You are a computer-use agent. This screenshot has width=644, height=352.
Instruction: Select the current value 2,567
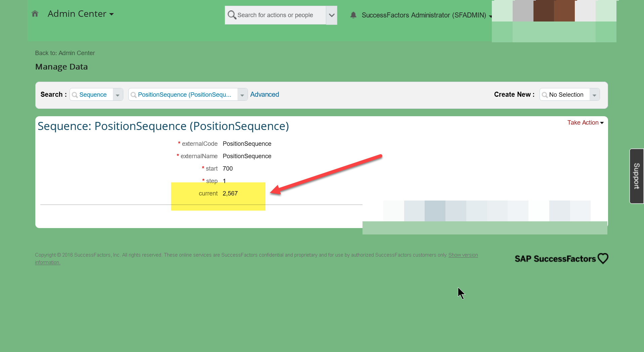click(x=230, y=193)
